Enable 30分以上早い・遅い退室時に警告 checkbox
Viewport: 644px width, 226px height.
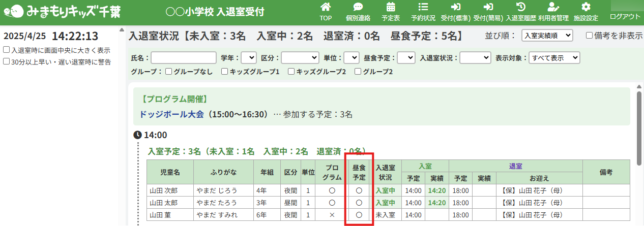[x=6, y=61]
